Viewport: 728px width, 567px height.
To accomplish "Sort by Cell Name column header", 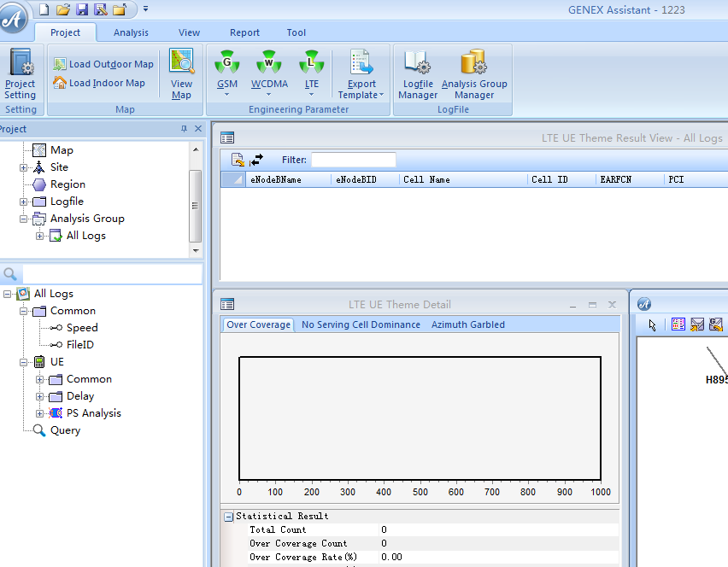I will click(x=463, y=179).
